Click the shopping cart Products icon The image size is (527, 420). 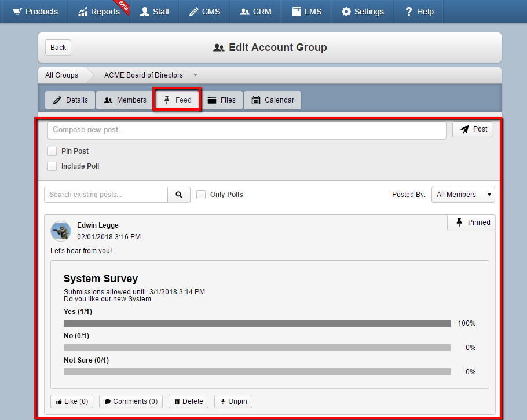17,12
